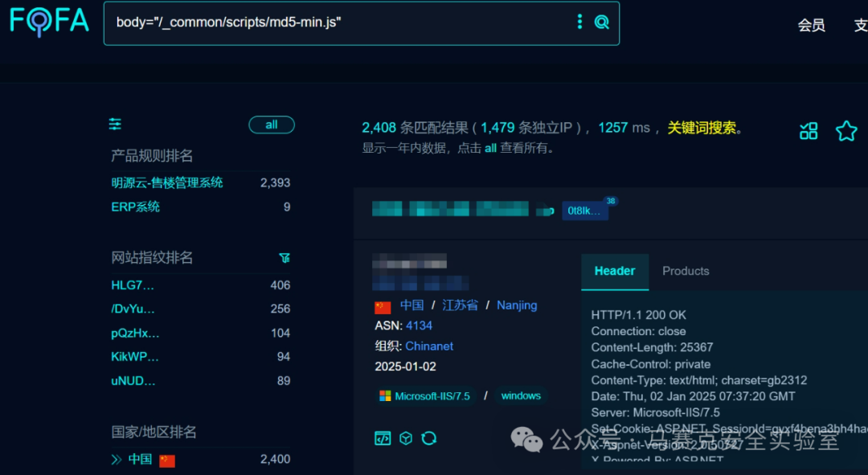
Task: Switch to the grid view layout icon
Action: (x=809, y=131)
